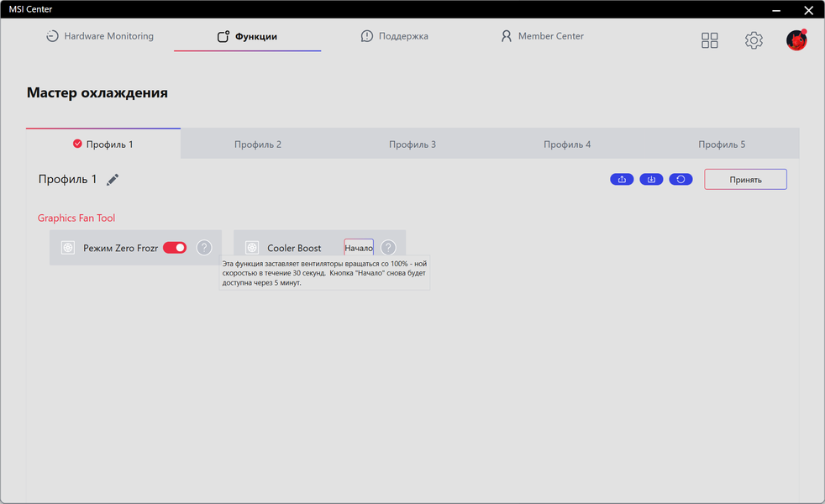This screenshot has height=504, width=825.
Task: Open the Hardware Monitoring tab
Action: pyautogui.click(x=100, y=36)
